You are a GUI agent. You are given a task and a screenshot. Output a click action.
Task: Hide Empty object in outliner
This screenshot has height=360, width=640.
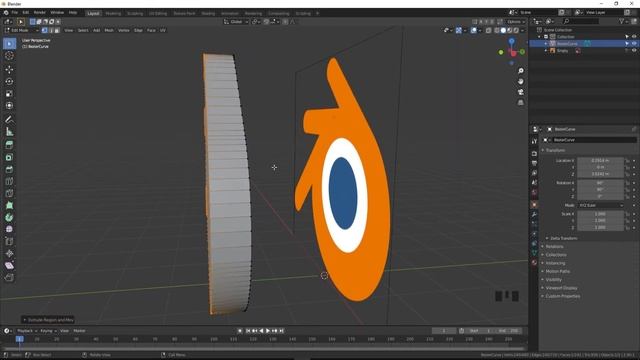[x=634, y=51]
